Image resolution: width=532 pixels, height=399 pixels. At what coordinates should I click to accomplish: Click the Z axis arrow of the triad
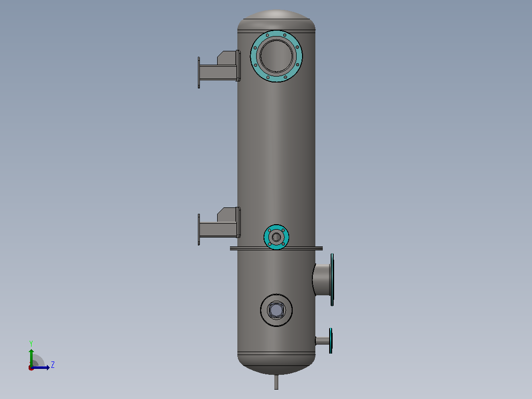41,368
